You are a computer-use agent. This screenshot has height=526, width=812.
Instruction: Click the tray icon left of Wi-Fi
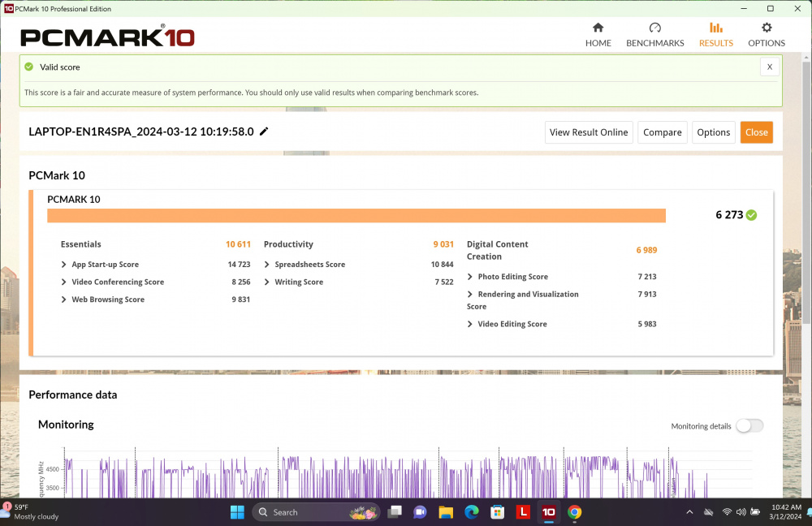(708, 512)
